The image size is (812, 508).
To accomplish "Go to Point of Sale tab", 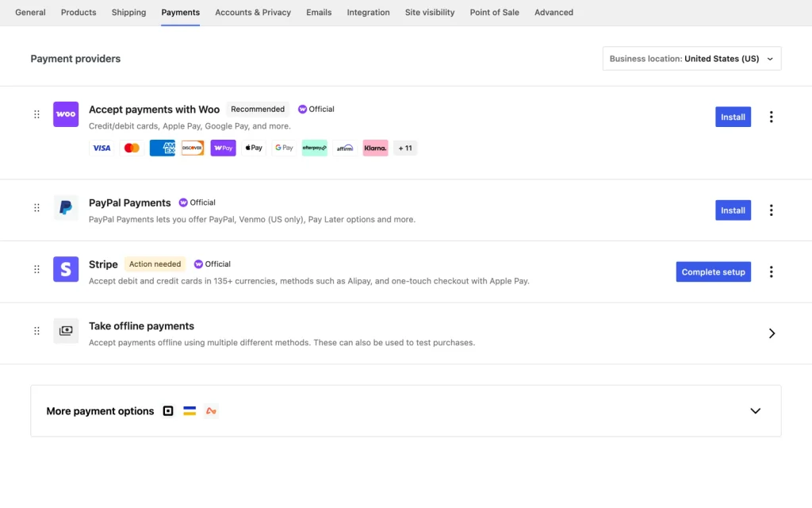I will coord(495,13).
